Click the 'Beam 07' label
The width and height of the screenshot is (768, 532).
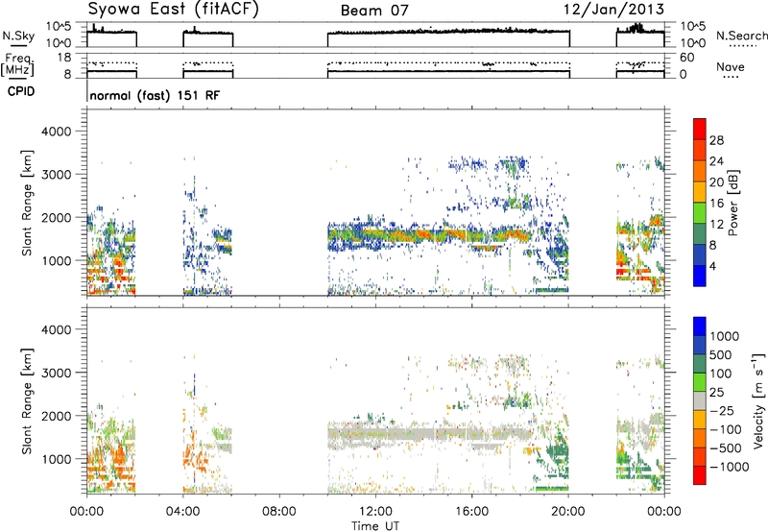pos(374,11)
